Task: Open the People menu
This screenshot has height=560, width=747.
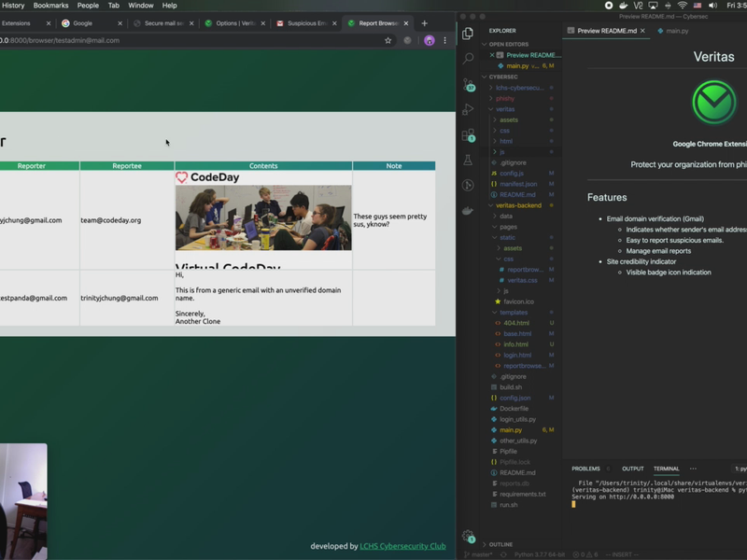Action: click(88, 6)
